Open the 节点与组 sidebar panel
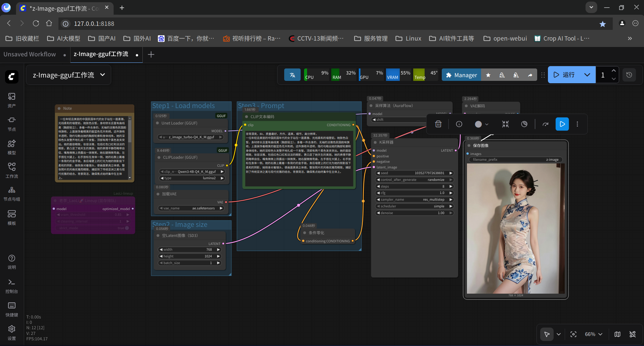 pyautogui.click(x=12, y=194)
